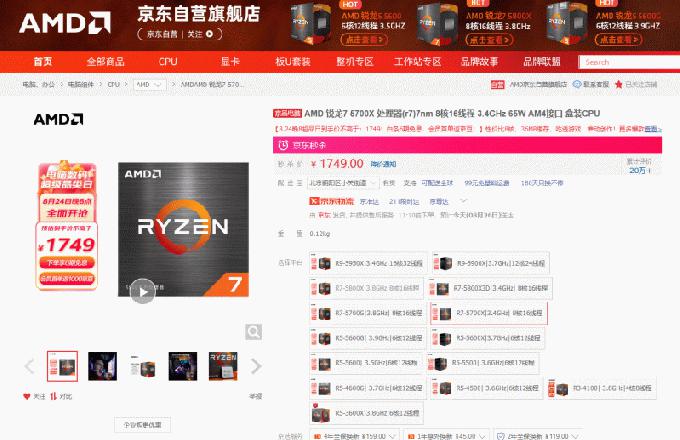Click the 举报 report link under thumbnails

point(255,396)
